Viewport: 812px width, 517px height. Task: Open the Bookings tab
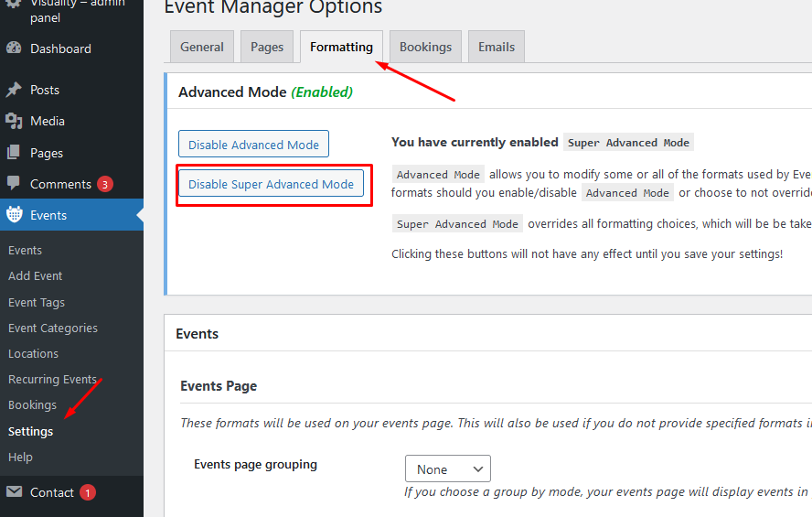pos(425,47)
